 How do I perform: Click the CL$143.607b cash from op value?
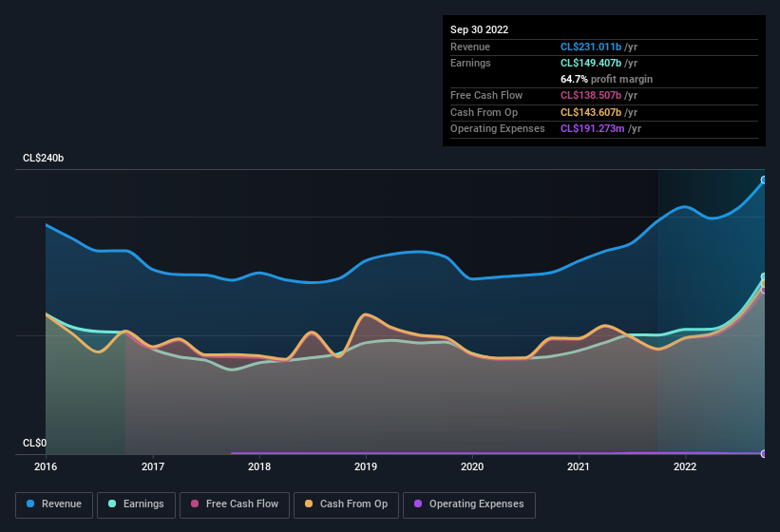click(591, 112)
